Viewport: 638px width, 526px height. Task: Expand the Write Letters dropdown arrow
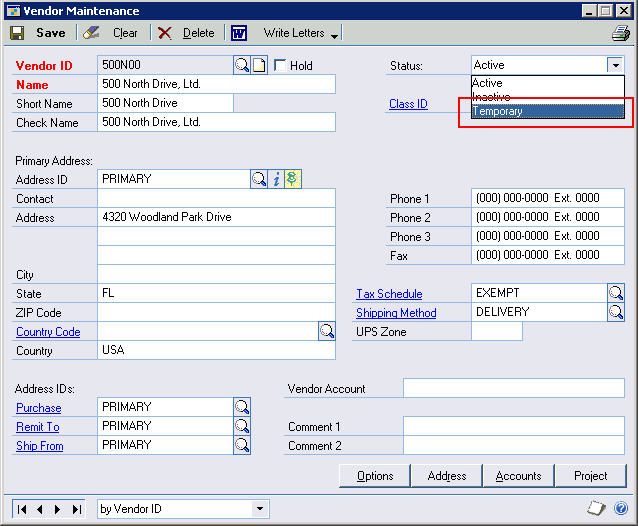[334, 37]
